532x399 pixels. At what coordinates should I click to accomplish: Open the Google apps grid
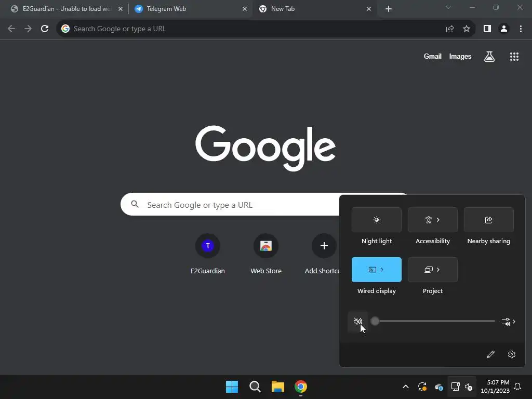(514, 57)
